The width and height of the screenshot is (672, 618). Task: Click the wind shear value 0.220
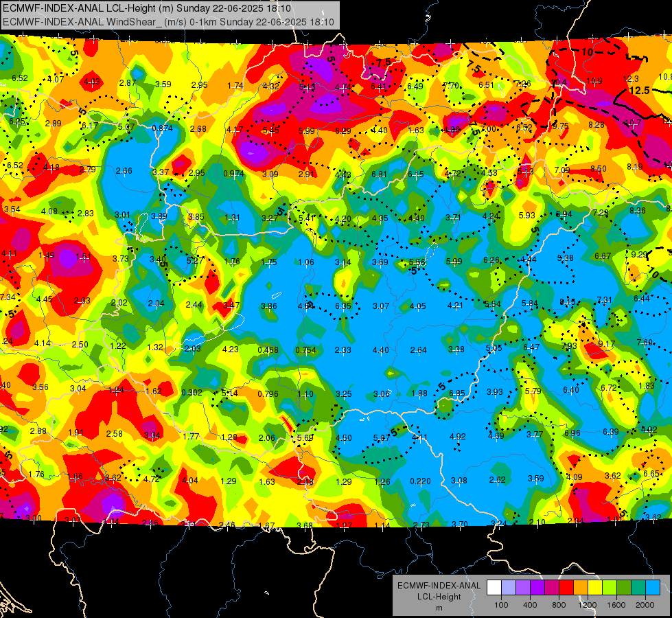[x=420, y=481]
